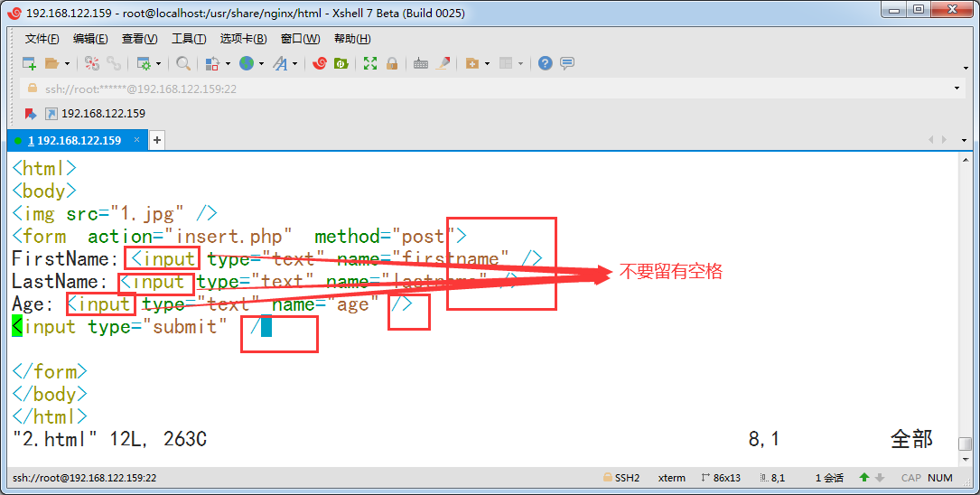980x495 pixels.
Task: Launch Xmanager with the green icon
Action: tap(341, 63)
